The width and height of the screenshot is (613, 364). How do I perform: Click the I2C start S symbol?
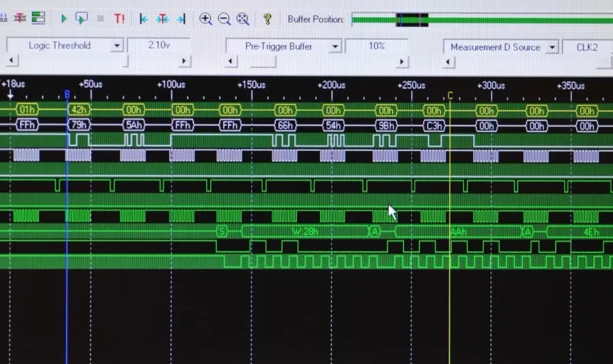tap(221, 231)
